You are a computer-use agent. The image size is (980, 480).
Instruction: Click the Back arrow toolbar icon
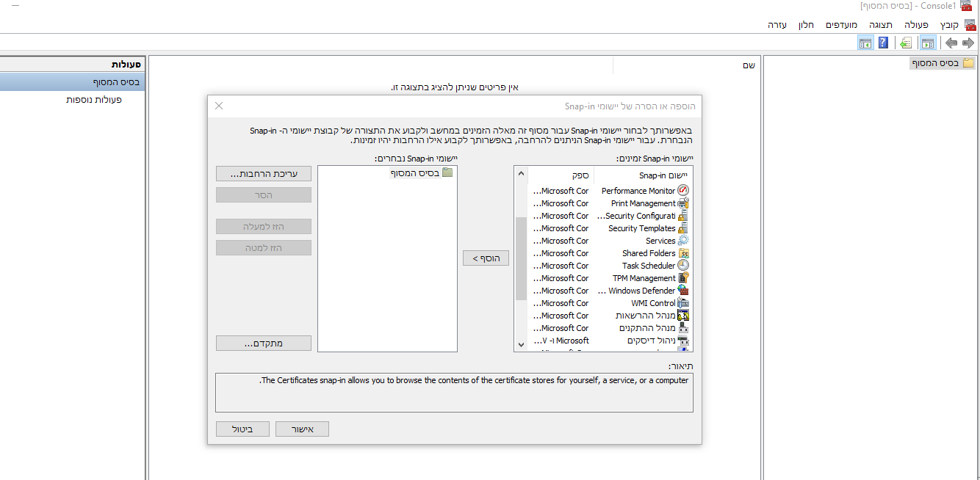[x=951, y=43]
